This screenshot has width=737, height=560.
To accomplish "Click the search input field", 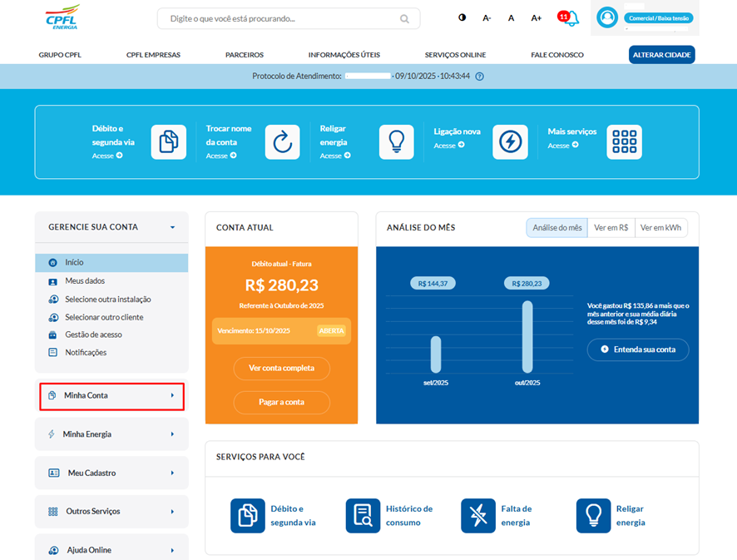I will point(283,18).
